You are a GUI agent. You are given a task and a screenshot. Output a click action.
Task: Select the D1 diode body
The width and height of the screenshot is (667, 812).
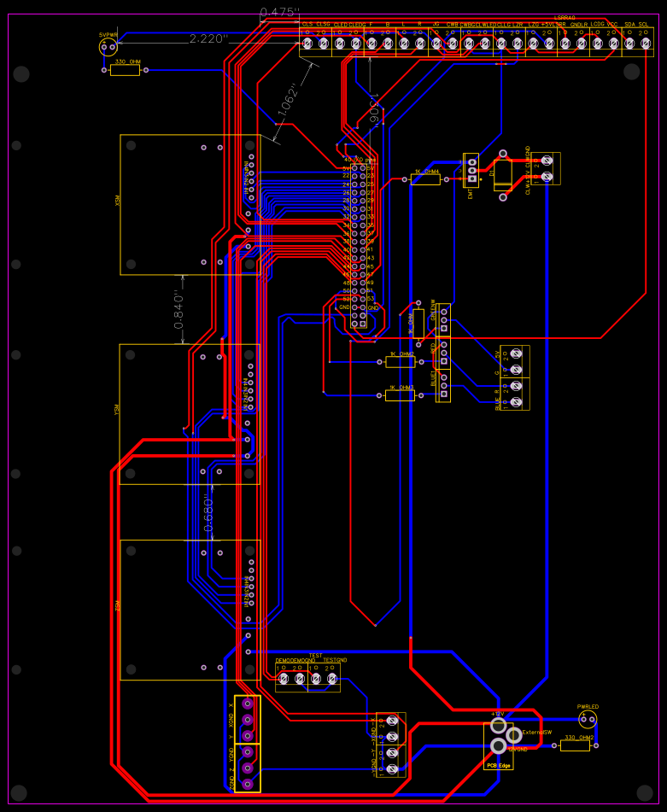[502, 175]
